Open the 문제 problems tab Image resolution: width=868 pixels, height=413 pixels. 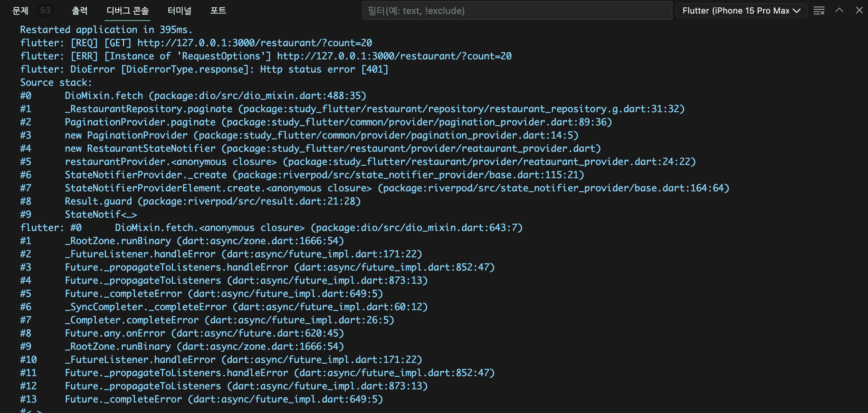pyautogui.click(x=20, y=10)
